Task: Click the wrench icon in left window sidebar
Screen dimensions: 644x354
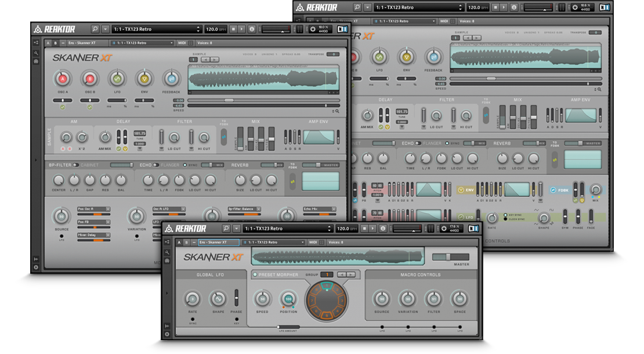Action: tap(36, 53)
